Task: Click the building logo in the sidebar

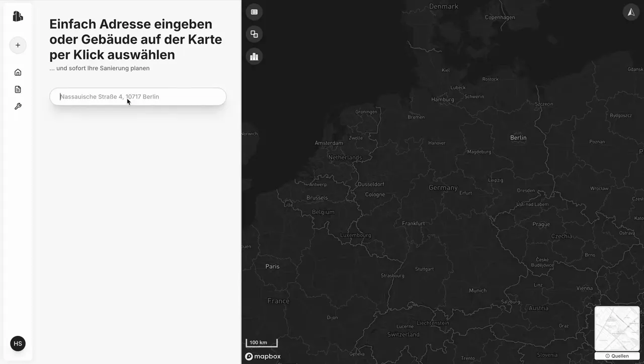Action: (18, 16)
